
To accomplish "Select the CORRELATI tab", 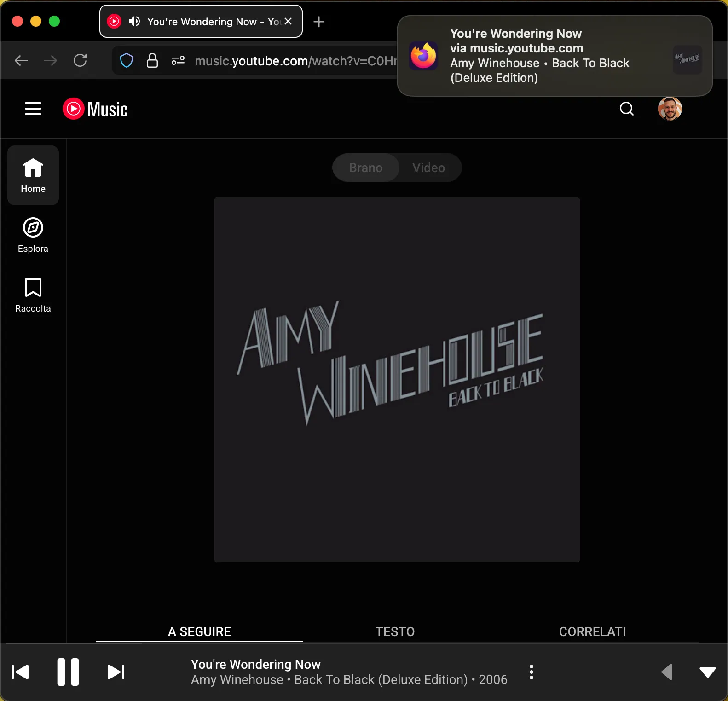I will point(592,631).
